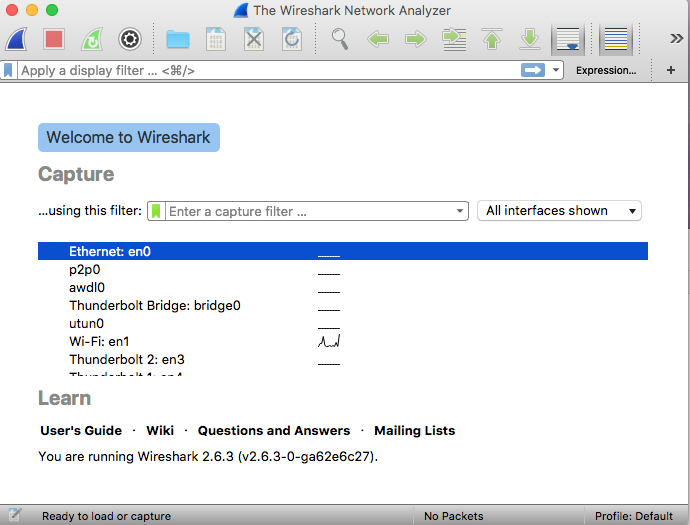Stop capturing packets with red square

click(x=54, y=39)
